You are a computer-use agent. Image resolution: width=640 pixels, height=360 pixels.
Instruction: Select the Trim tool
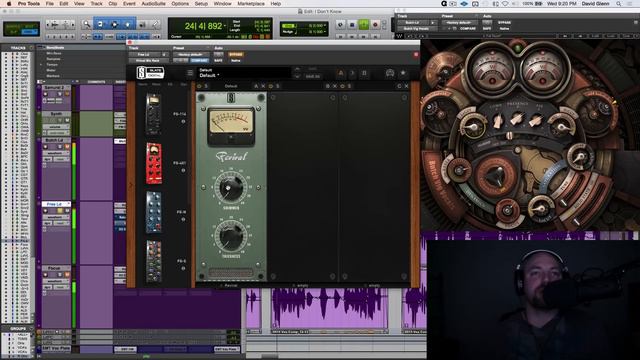100,24
